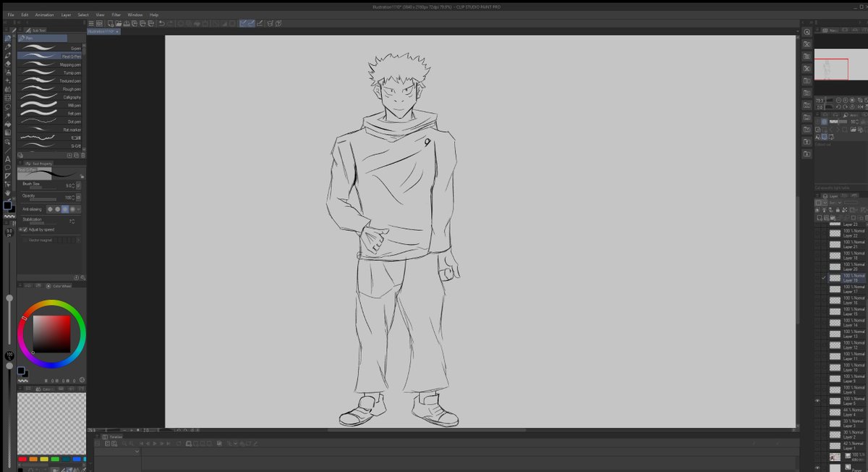
Task: Switch to the Timeline tab
Action: 114,437
